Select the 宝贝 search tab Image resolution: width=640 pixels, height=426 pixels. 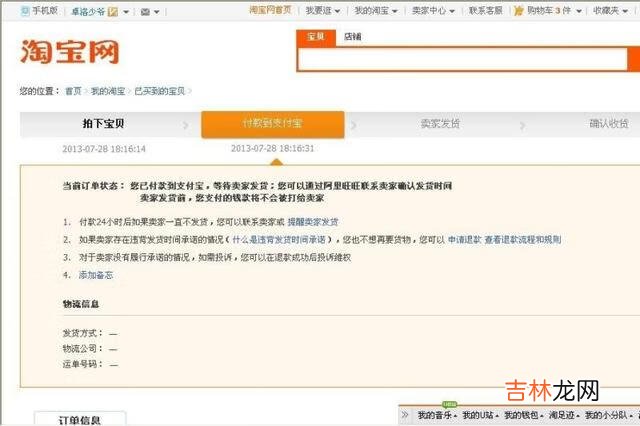[316, 36]
